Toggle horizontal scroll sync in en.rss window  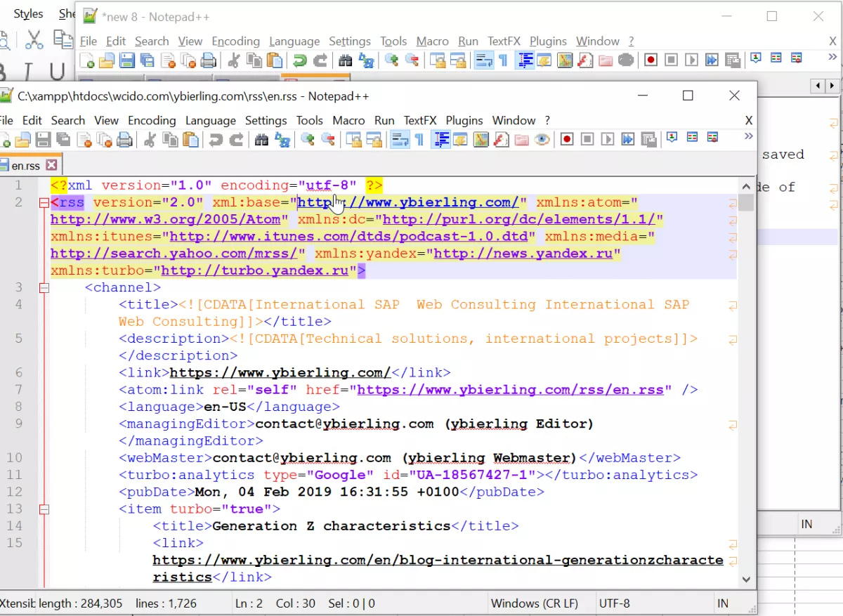tap(373, 140)
